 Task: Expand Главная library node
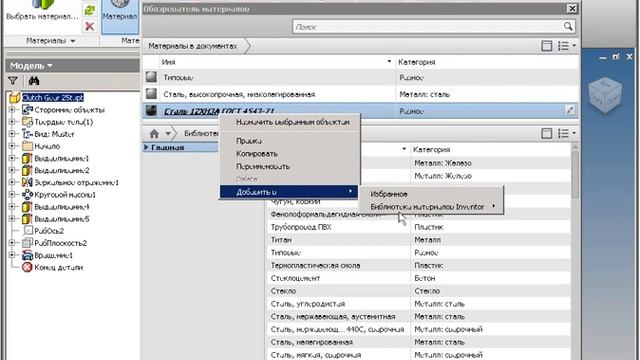tap(146, 147)
